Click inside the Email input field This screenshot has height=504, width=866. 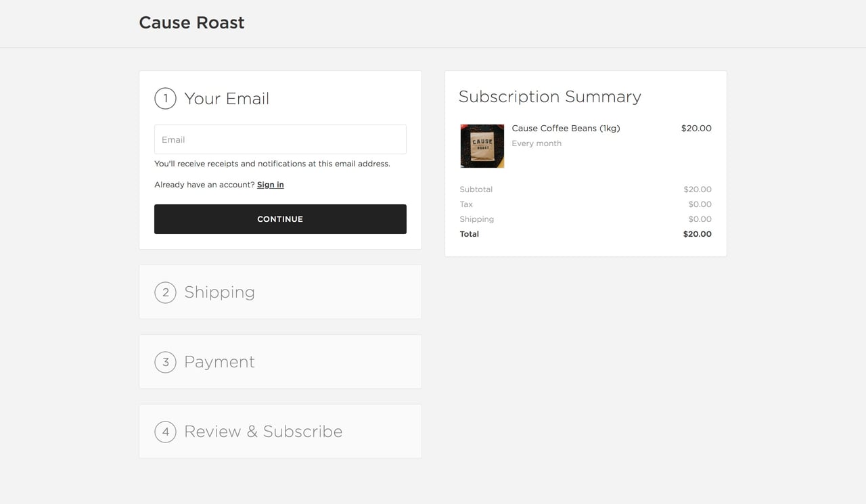279,139
